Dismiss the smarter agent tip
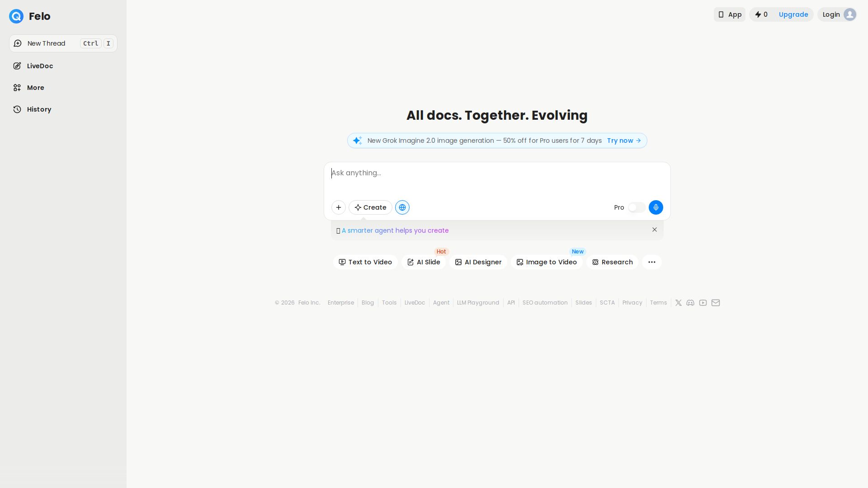 click(x=655, y=230)
